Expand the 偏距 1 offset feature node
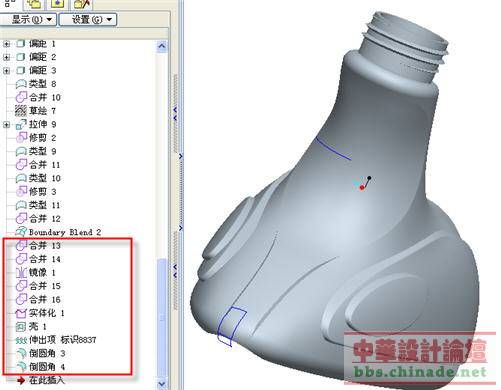This screenshot has width=501, height=390. click(6, 44)
